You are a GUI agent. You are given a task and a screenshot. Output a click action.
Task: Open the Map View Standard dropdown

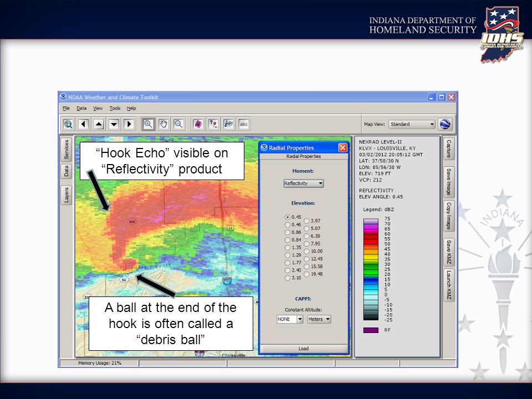412,124
